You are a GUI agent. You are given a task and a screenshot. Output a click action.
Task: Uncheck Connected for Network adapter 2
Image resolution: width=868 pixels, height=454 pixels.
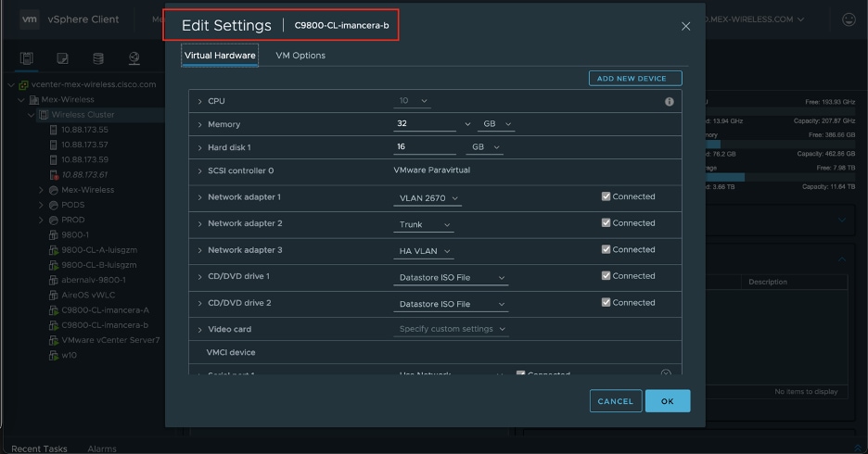pyautogui.click(x=606, y=223)
